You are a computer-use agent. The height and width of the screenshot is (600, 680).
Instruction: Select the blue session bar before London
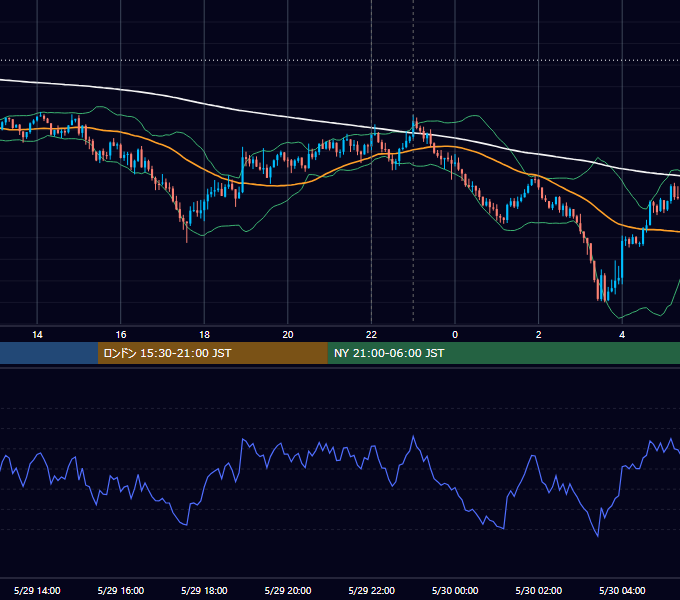click(49, 353)
